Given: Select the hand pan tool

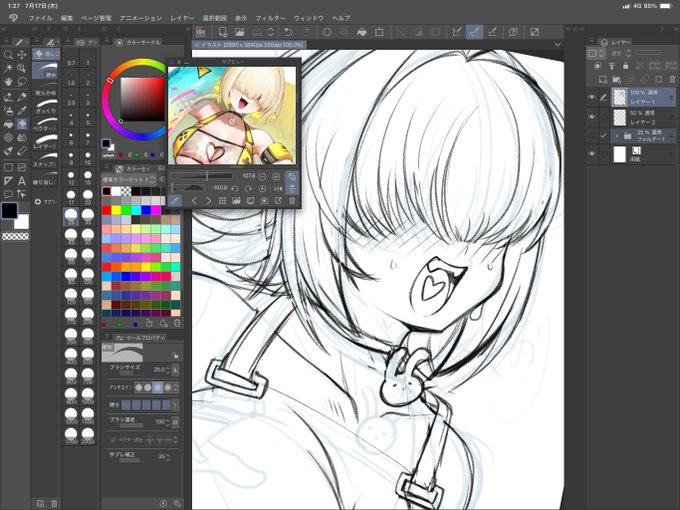Looking at the screenshot, I should 8,82.
